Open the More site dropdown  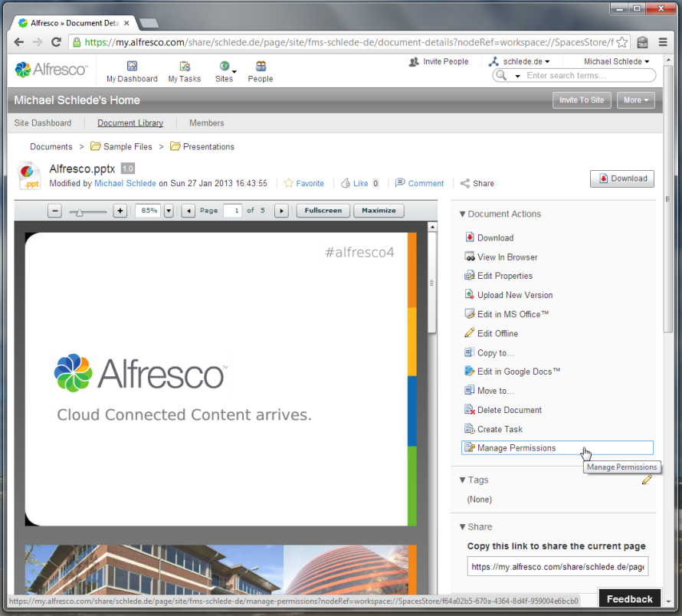636,100
